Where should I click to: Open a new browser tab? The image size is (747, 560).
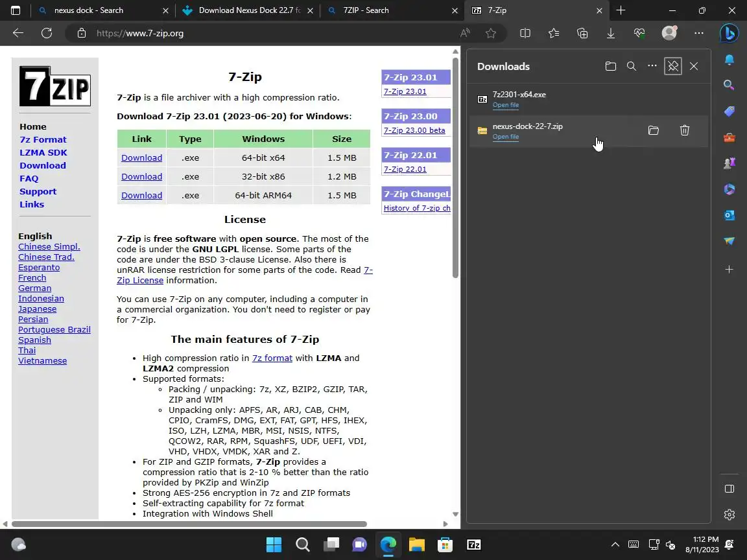[621, 10]
